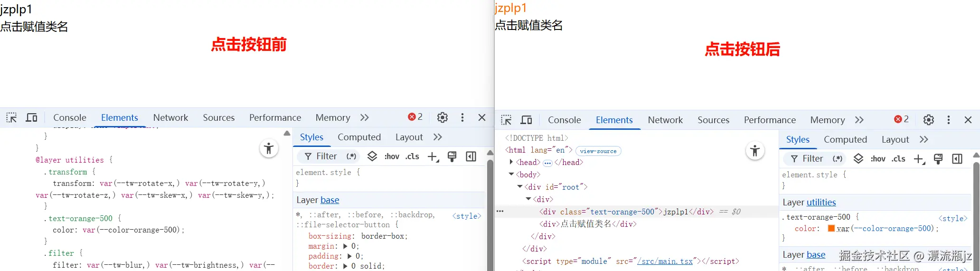Toggle rendering emulations brush in right Styles pane
Viewport: 980px width, 271px height.
938,159
